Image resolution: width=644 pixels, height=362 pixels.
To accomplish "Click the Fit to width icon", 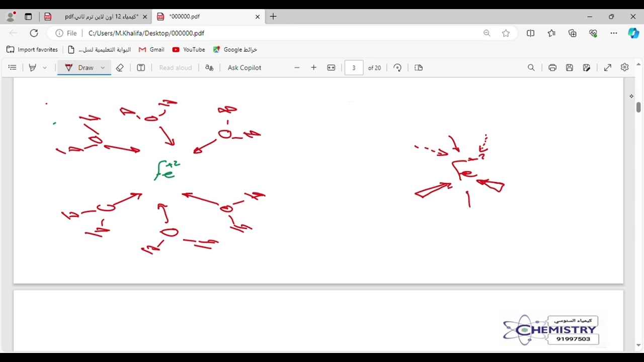I will tap(331, 67).
